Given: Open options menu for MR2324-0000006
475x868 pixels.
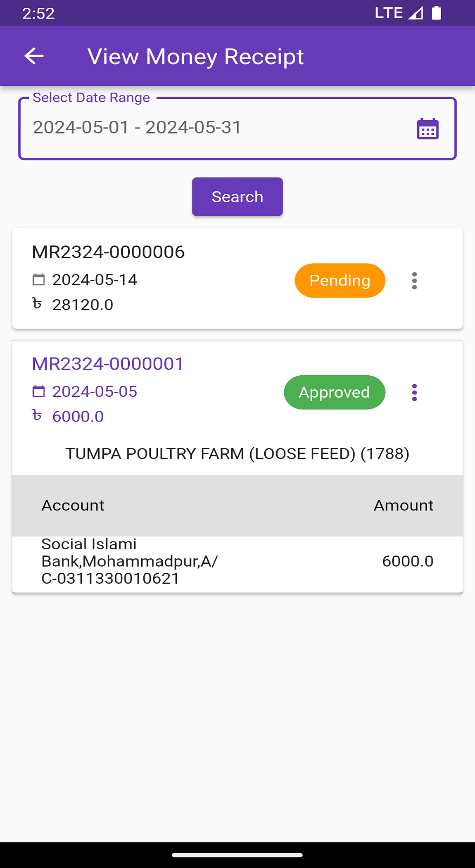Looking at the screenshot, I should click(x=414, y=281).
